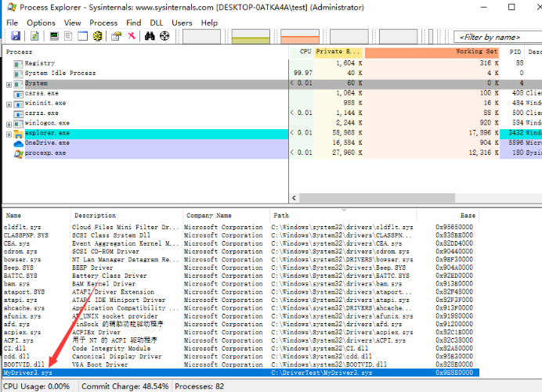Open the File menu

point(12,23)
